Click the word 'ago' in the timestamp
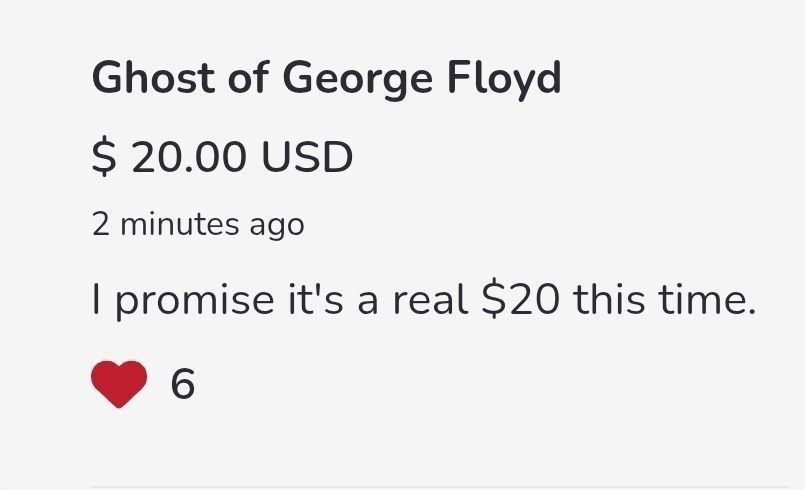The width and height of the screenshot is (805, 490). coord(277,227)
